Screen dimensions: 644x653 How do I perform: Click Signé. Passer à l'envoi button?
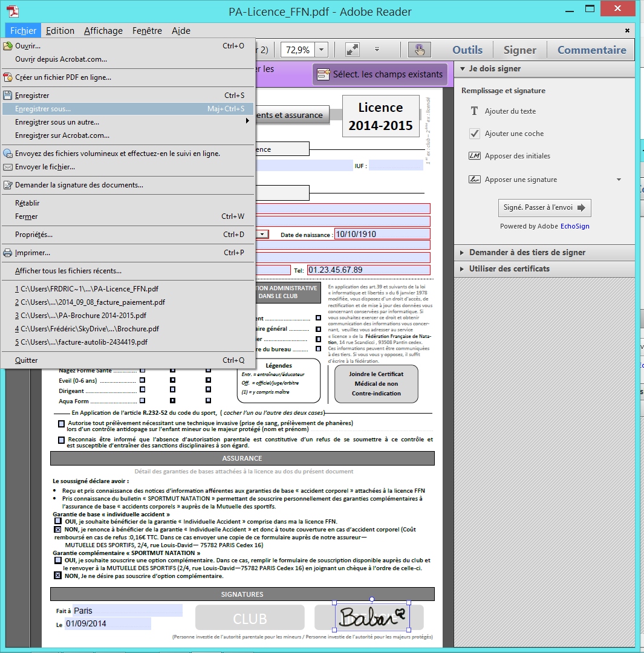coord(544,207)
